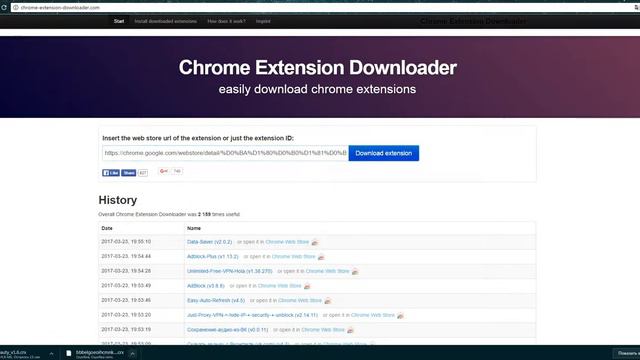Click the History heading
The height and width of the screenshot is (360, 640).
(x=118, y=200)
